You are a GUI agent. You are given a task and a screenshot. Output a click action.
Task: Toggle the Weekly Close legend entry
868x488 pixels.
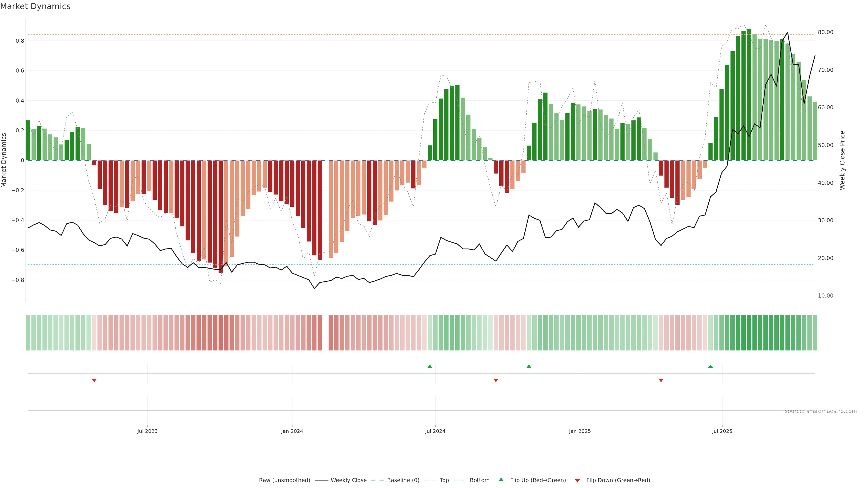point(348,480)
